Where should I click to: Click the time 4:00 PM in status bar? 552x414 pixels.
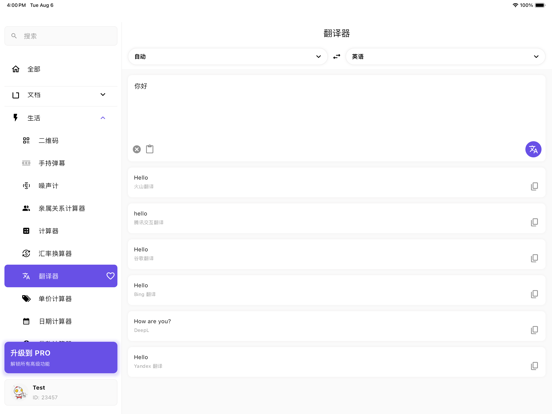[16, 5]
